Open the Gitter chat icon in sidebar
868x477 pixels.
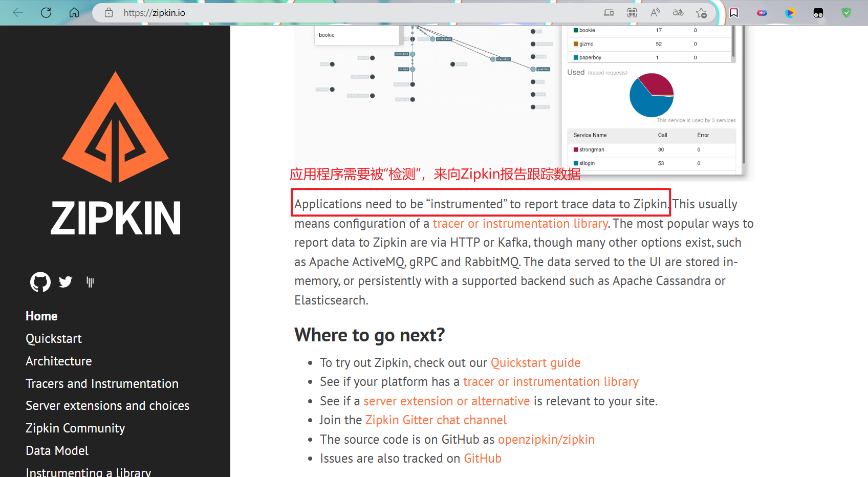click(90, 281)
